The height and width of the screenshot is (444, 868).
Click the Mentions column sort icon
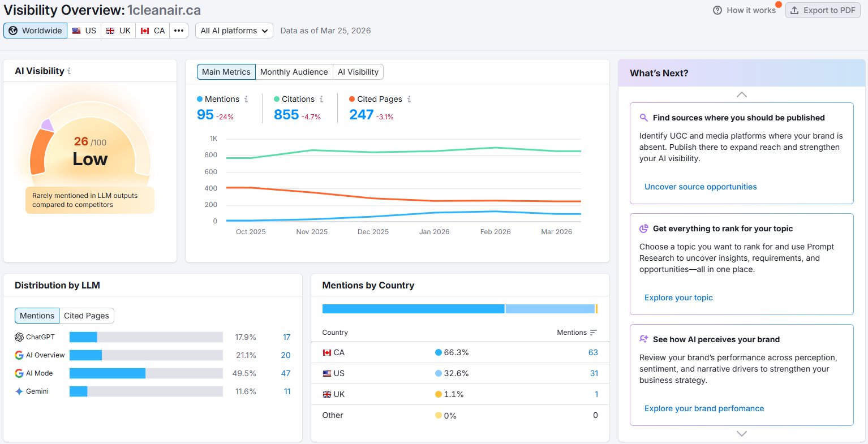coord(593,333)
